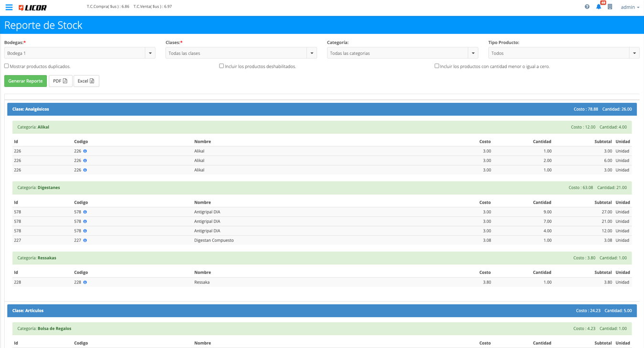This screenshot has width=644, height=348.
Task: Open the admin user menu
Action: point(630,7)
